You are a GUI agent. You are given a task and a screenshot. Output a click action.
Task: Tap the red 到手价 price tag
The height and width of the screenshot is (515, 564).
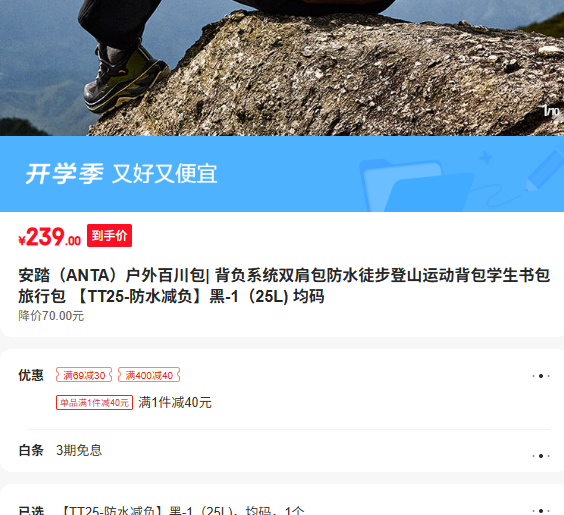point(109,236)
